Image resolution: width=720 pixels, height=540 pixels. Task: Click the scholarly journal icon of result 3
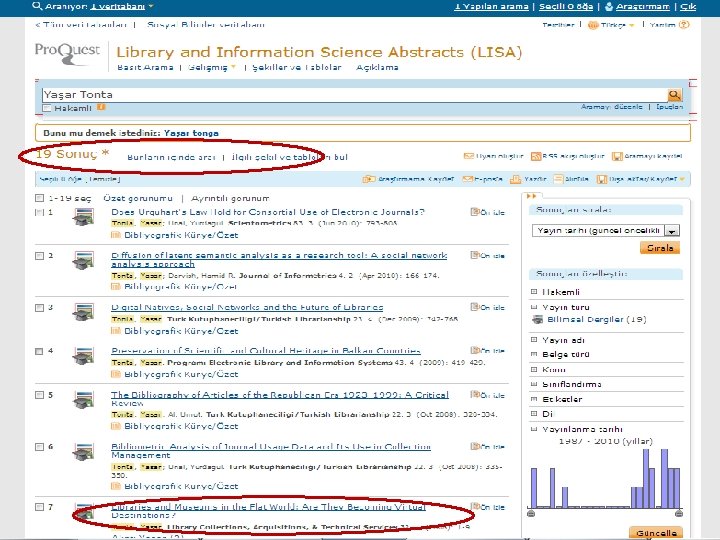coord(83,312)
